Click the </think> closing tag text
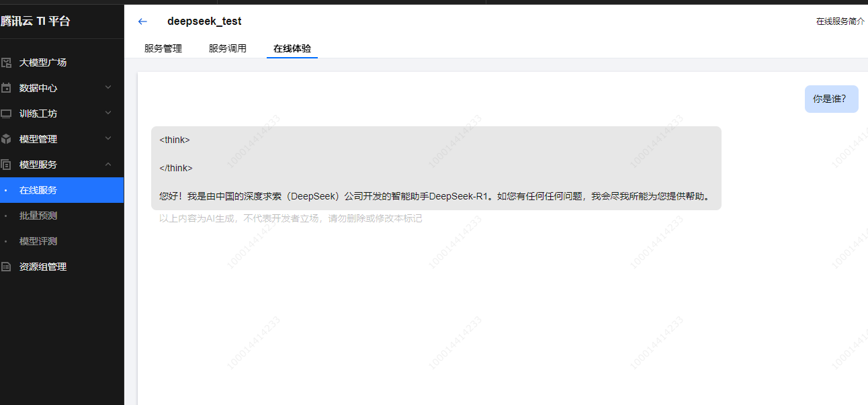 pyautogui.click(x=176, y=168)
